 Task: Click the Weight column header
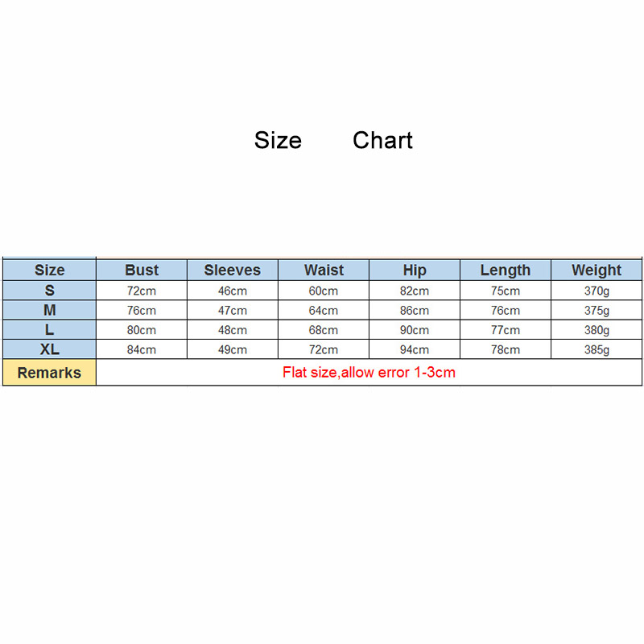point(597,270)
